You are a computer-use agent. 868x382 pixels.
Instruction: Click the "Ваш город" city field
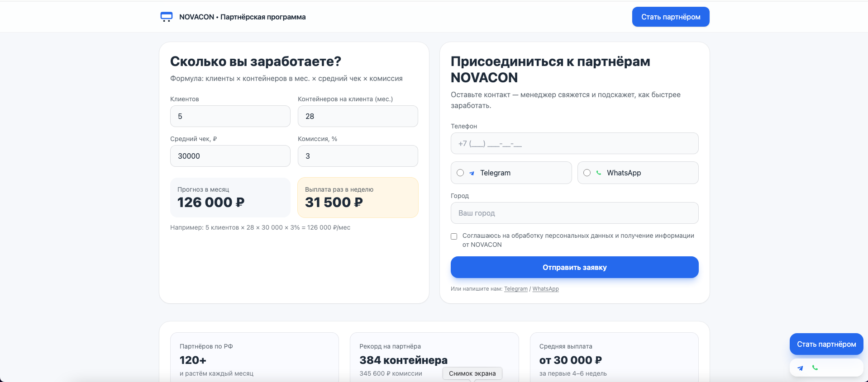coord(574,213)
